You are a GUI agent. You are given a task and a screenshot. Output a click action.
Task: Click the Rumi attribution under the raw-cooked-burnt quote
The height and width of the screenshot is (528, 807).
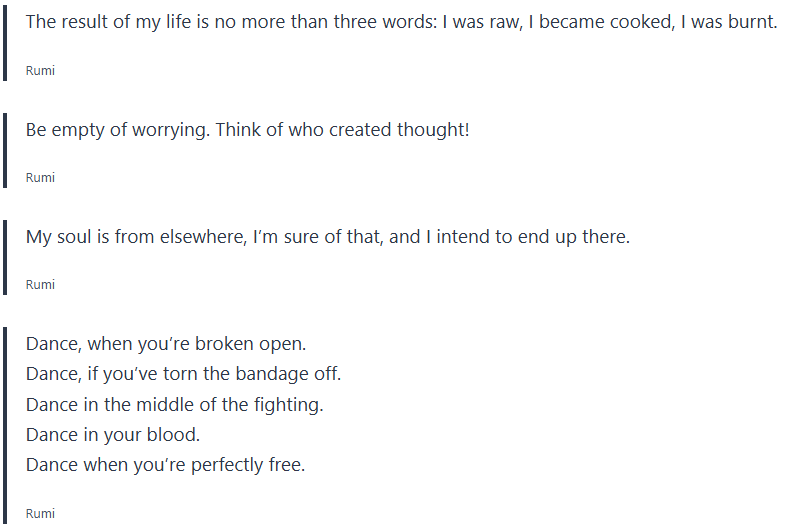tap(40, 71)
